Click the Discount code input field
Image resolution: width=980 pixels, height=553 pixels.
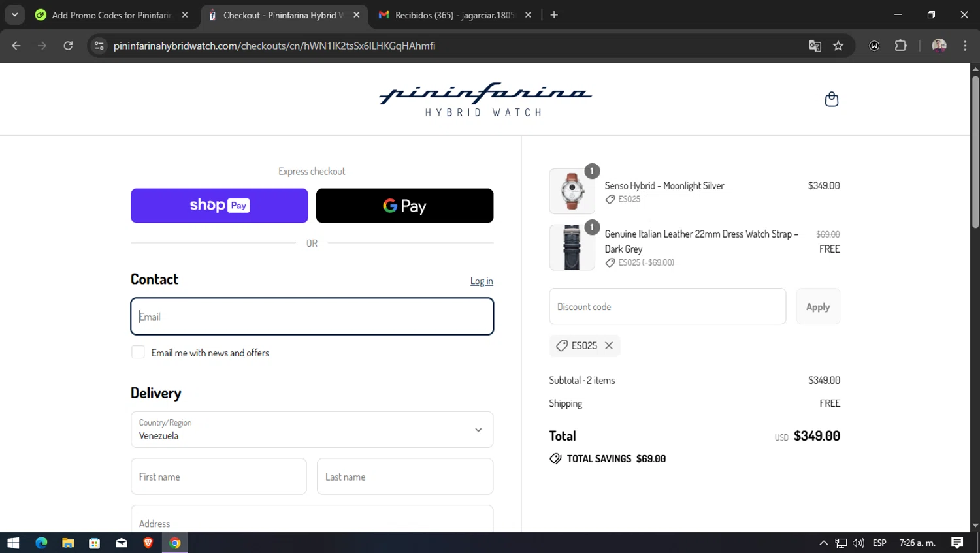click(667, 306)
